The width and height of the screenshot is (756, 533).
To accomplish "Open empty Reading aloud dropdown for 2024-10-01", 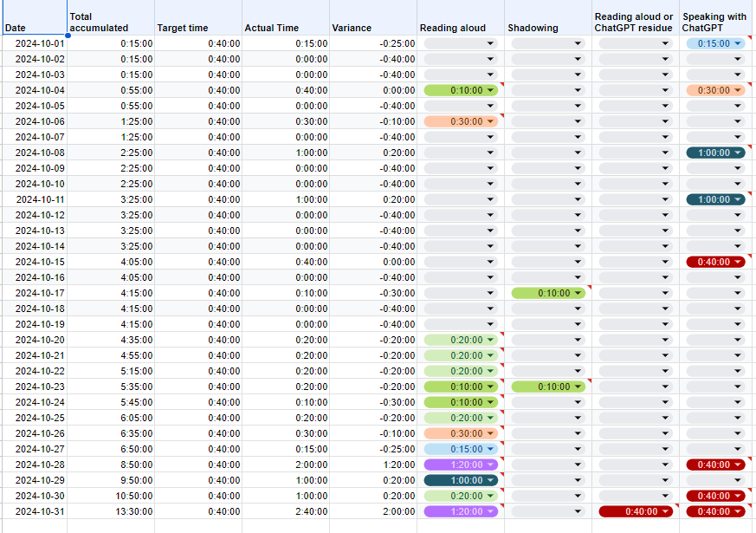I will pyautogui.click(x=461, y=43).
